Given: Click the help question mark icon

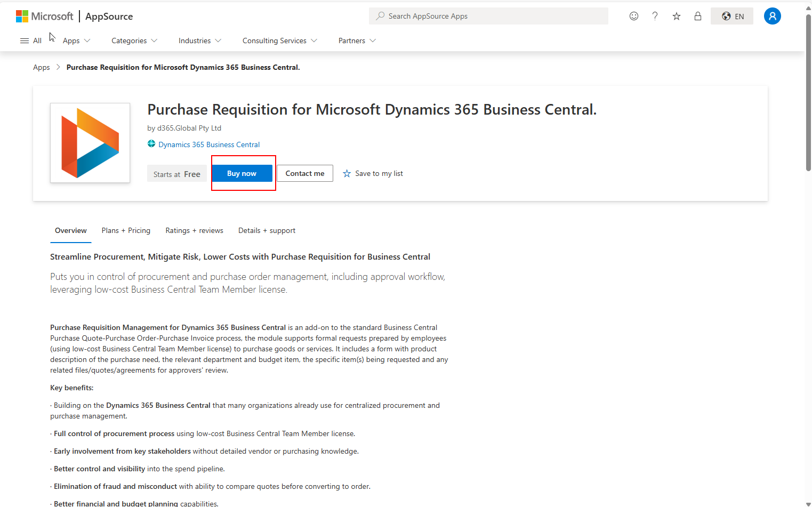Looking at the screenshot, I should [655, 16].
